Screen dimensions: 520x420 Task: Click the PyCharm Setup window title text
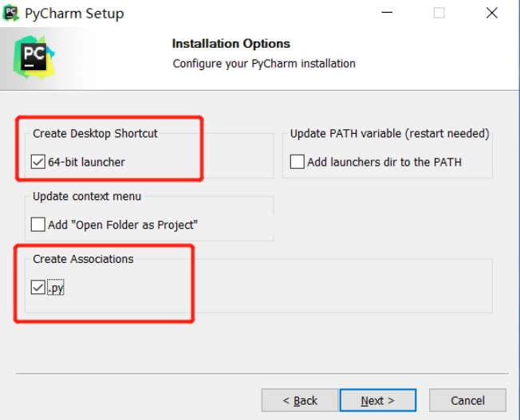74,14
